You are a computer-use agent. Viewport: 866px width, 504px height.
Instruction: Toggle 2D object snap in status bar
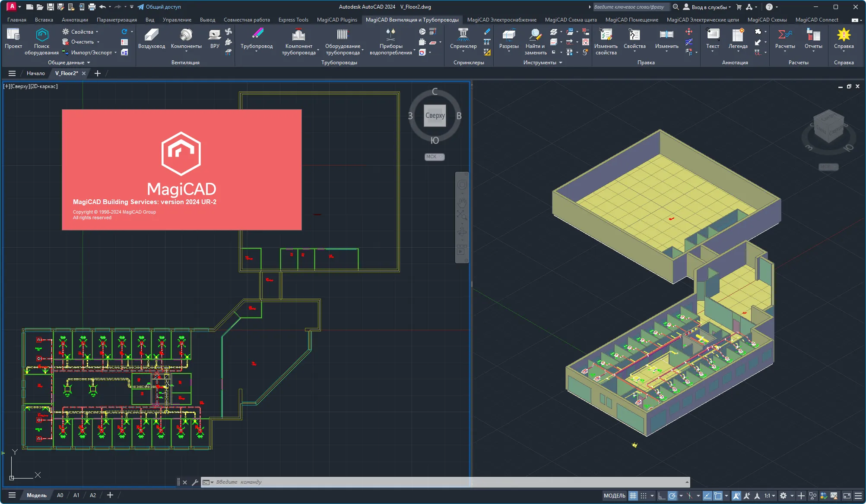point(718,496)
